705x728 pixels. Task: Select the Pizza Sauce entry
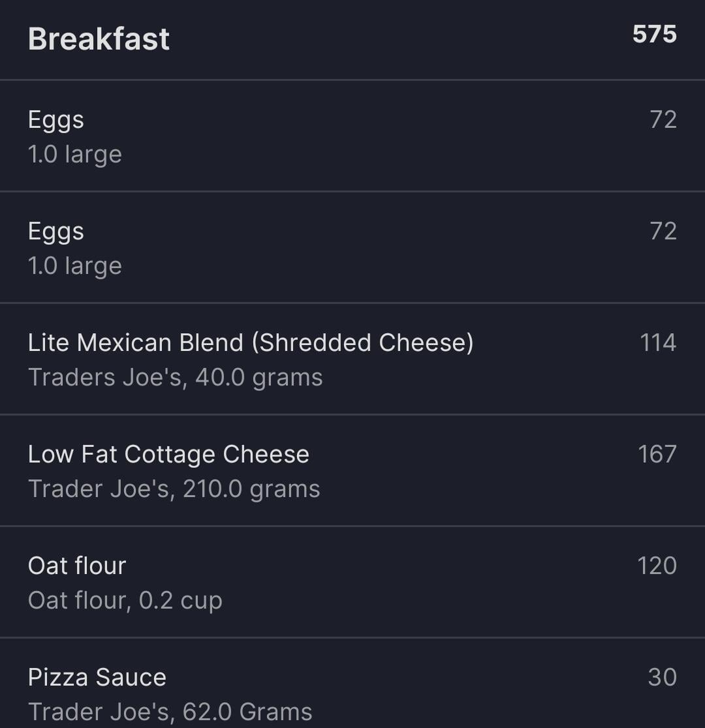tap(352, 684)
